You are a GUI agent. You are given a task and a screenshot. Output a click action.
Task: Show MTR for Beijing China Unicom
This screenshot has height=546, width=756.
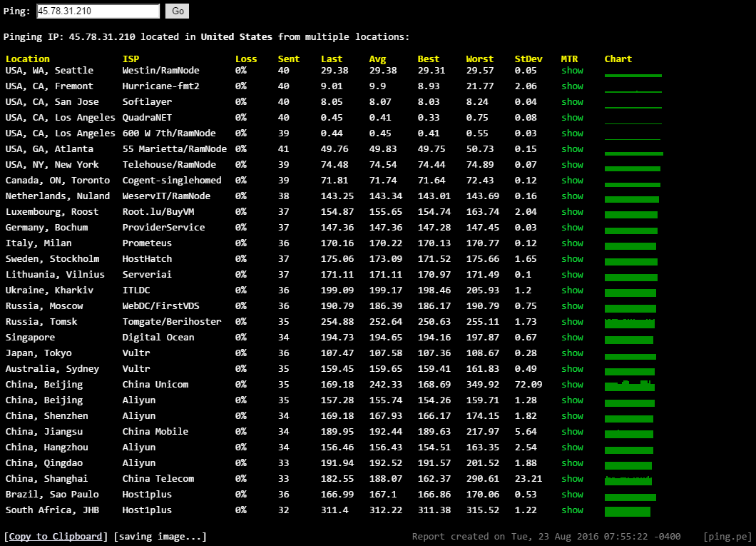click(572, 385)
